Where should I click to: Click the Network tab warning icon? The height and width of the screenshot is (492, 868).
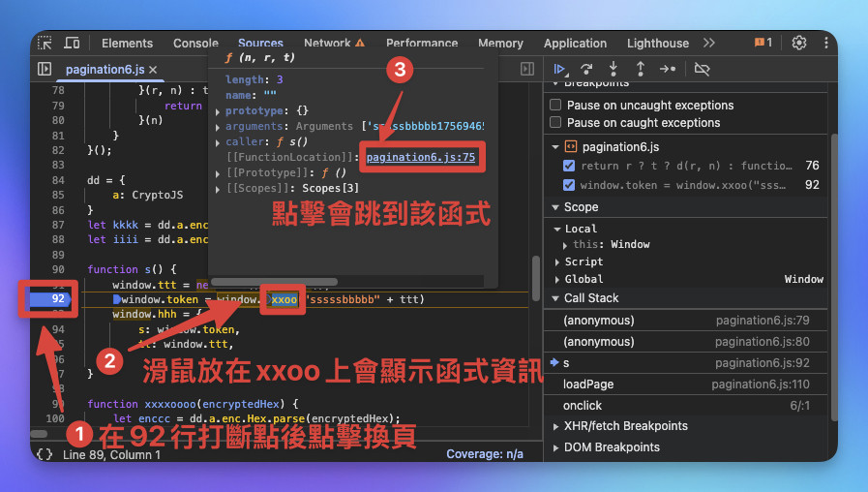coord(359,43)
